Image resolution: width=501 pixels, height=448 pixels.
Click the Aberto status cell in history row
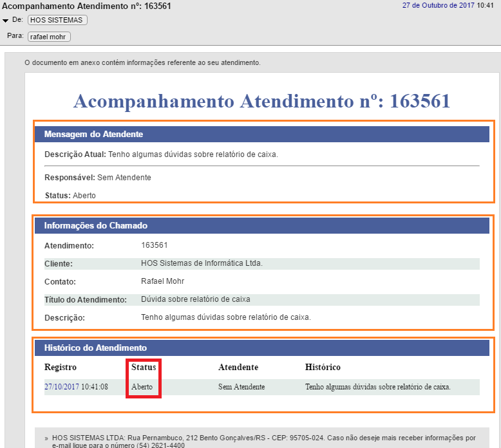pos(142,387)
